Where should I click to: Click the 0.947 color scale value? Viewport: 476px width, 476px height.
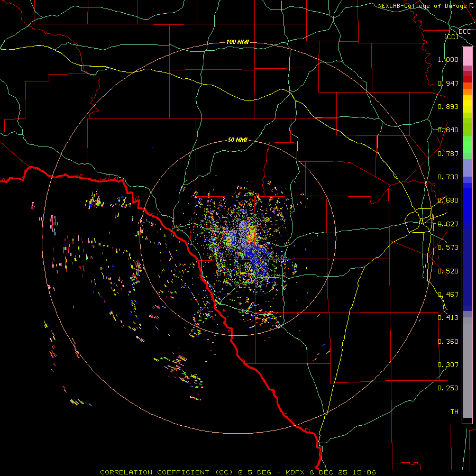click(x=448, y=83)
